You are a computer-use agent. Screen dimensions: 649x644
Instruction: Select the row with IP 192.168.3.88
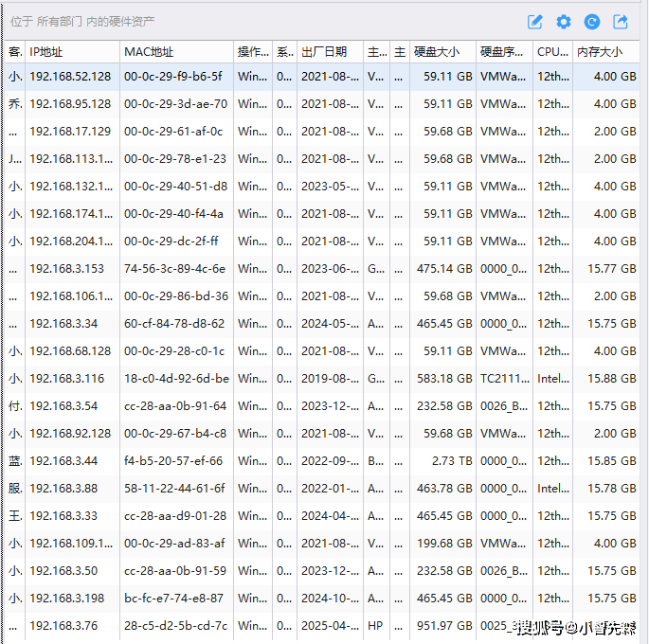point(63,489)
